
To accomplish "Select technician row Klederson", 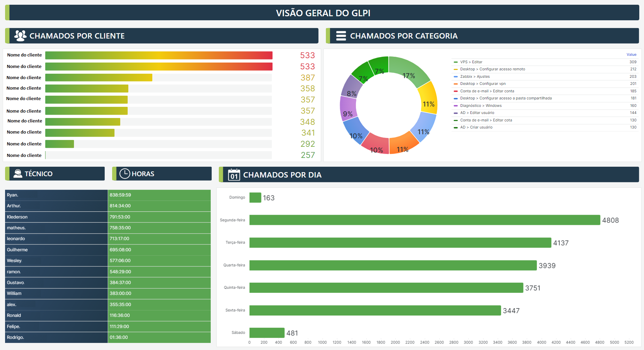I will coord(56,217).
